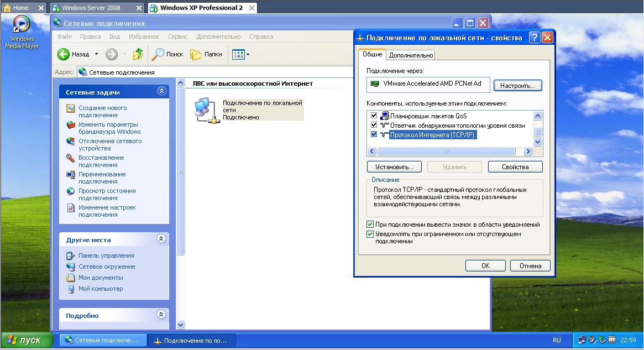Toggle the Протокол Интернета (TCP/IP) checkbox
This screenshot has width=644, height=350.
click(374, 134)
